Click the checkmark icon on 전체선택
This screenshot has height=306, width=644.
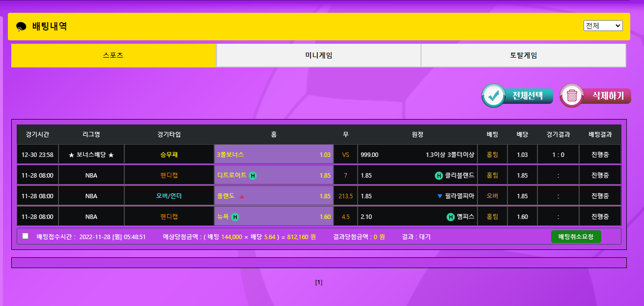pos(494,95)
